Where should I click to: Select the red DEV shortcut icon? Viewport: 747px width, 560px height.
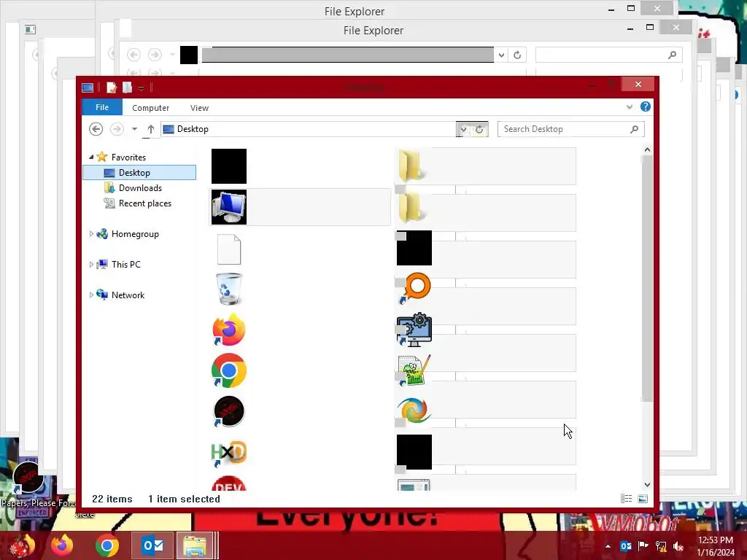click(229, 483)
